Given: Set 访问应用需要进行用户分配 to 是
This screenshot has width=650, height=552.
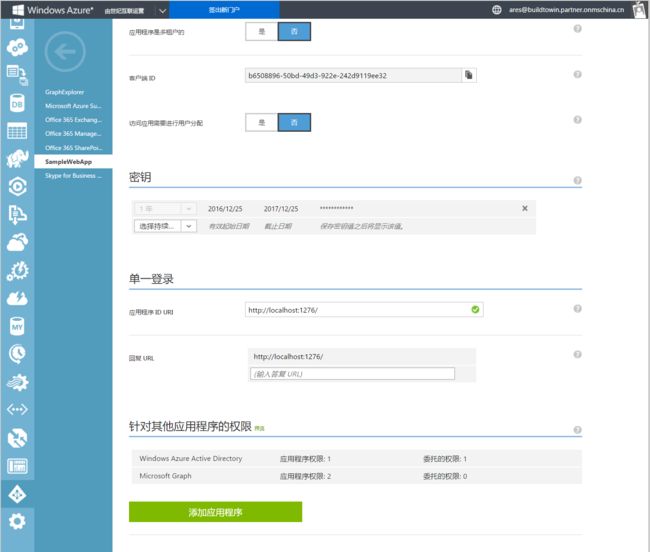Looking at the screenshot, I should tap(262, 122).
